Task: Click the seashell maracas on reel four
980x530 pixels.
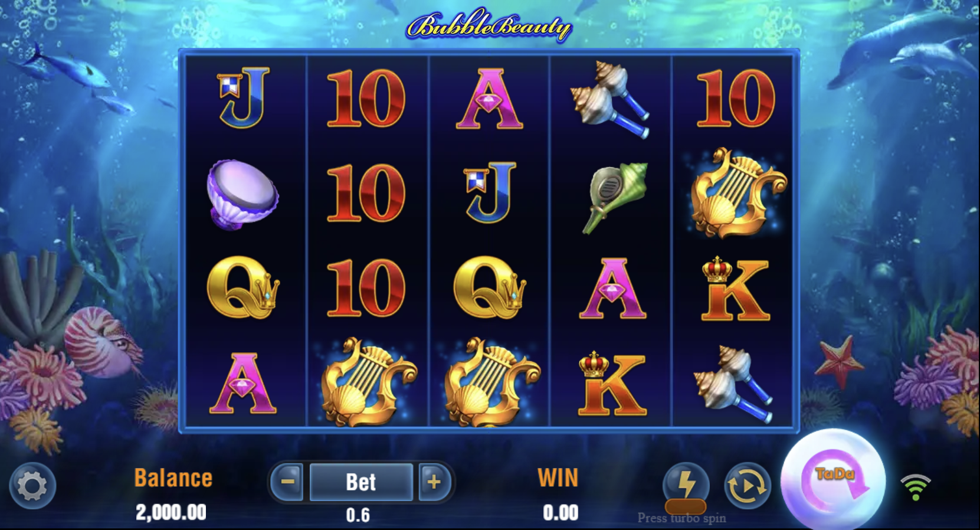Action: [610, 99]
